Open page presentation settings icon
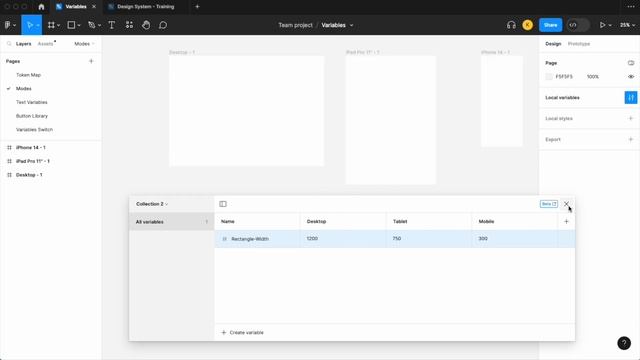Image resolution: width=640 pixels, height=360 pixels. [631, 63]
